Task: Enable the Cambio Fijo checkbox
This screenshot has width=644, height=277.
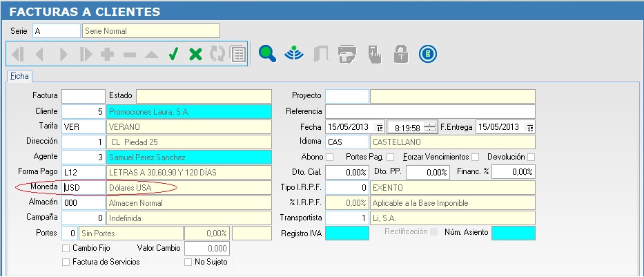Action: [66, 248]
